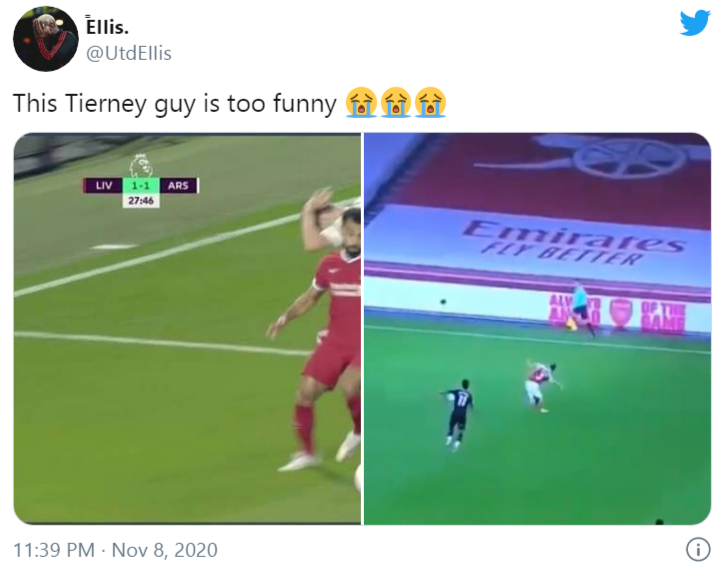Open the left Liverpool match image
This screenshot has height=564, width=726.
tap(187, 329)
